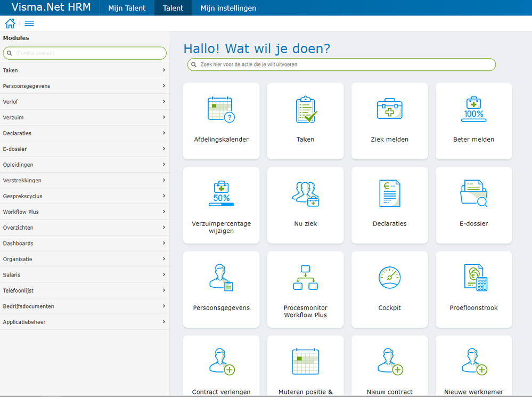Expand the Declaraties module chevron

tap(164, 133)
